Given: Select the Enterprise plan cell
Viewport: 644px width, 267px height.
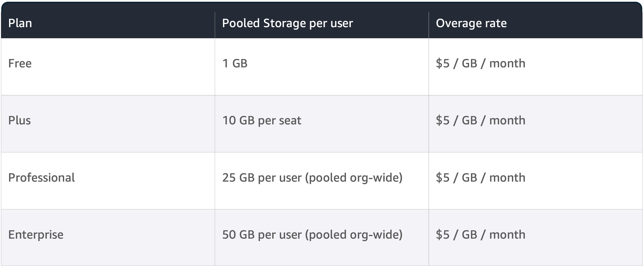Looking at the screenshot, I should pyautogui.click(x=36, y=234).
